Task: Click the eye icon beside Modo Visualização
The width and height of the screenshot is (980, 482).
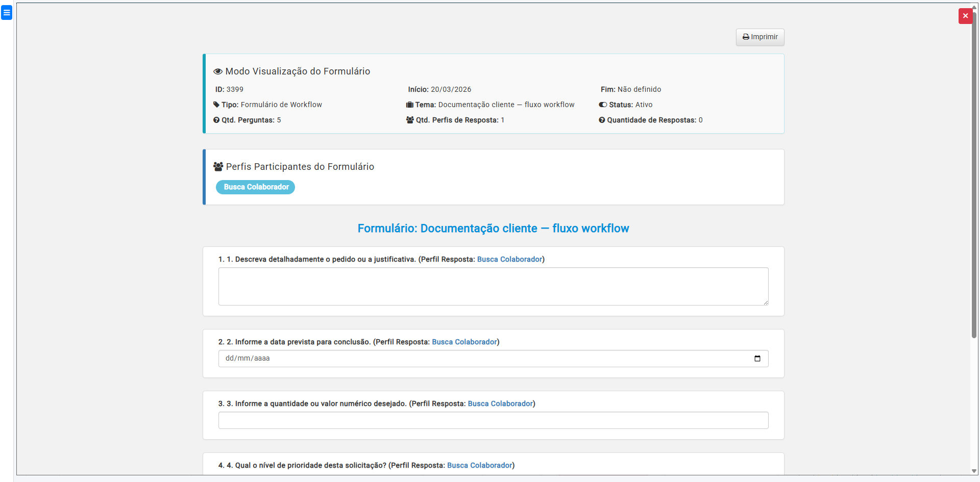Action: [218, 72]
